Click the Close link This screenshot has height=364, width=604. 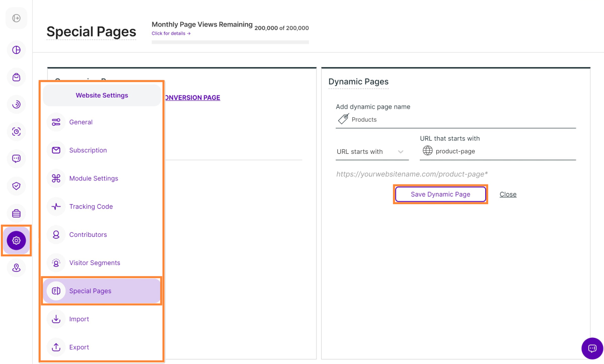[508, 195]
